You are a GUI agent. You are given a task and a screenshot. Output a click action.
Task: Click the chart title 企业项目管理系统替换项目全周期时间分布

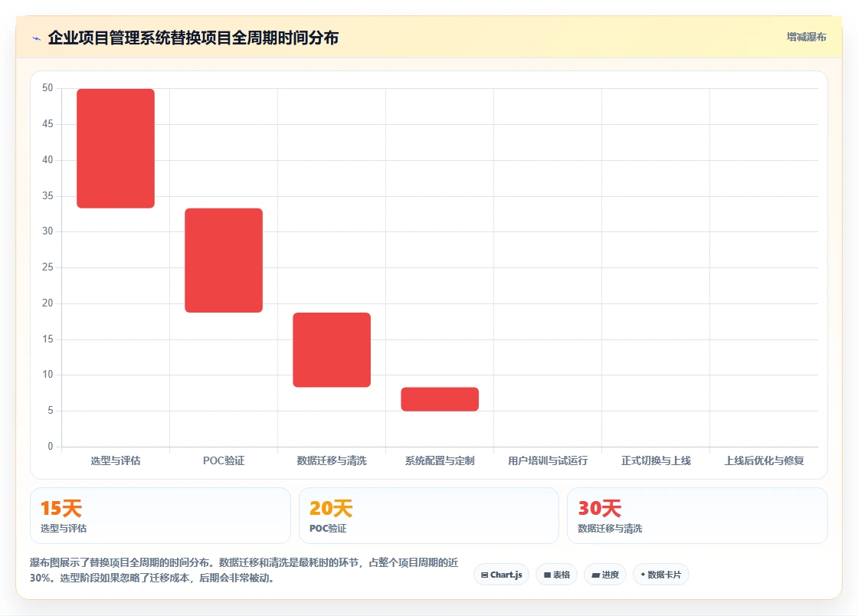(x=193, y=38)
